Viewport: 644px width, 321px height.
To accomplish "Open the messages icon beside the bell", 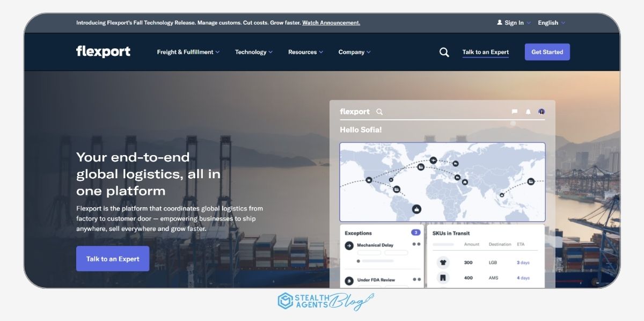I will pyautogui.click(x=515, y=111).
